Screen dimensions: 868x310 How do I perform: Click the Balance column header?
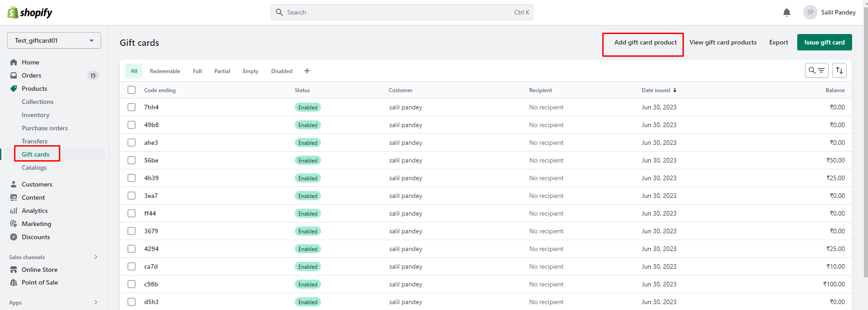pos(835,90)
